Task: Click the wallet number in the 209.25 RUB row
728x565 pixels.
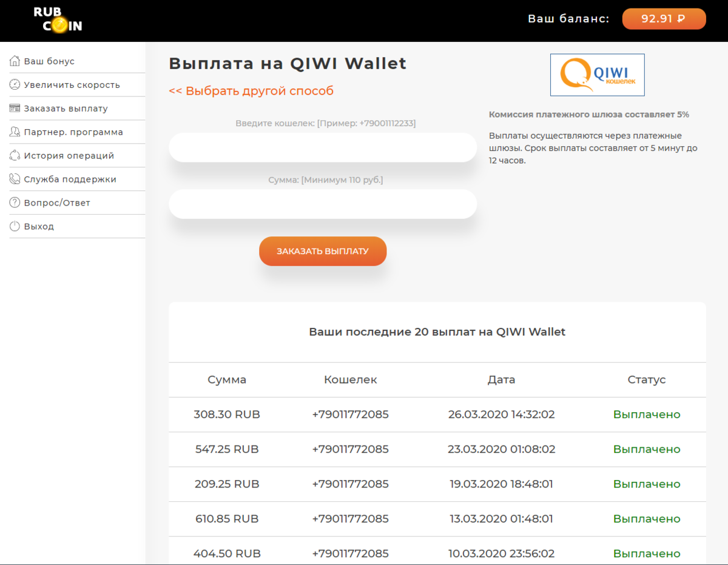Action: tap(351, 484)
